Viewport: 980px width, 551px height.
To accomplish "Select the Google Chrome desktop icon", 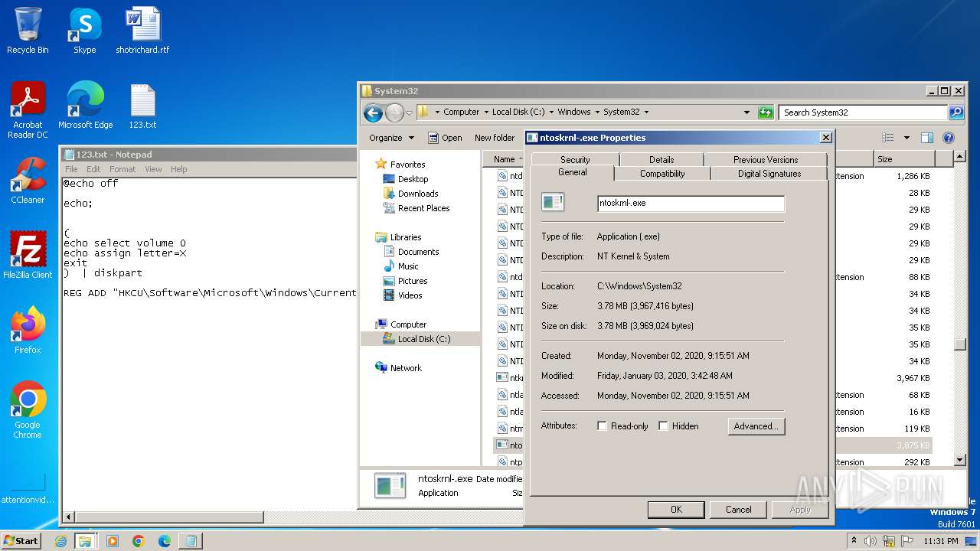I will tap(28, 410).
